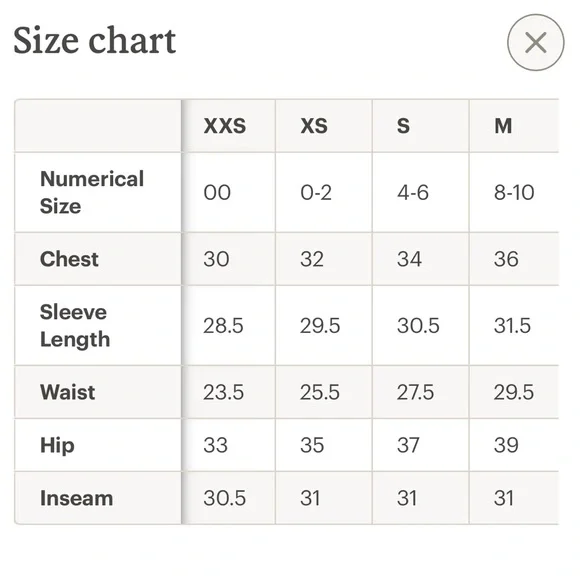Click the Numerical Size row label
The width and height of the screenshot is (580, 580).
[92, 192]
